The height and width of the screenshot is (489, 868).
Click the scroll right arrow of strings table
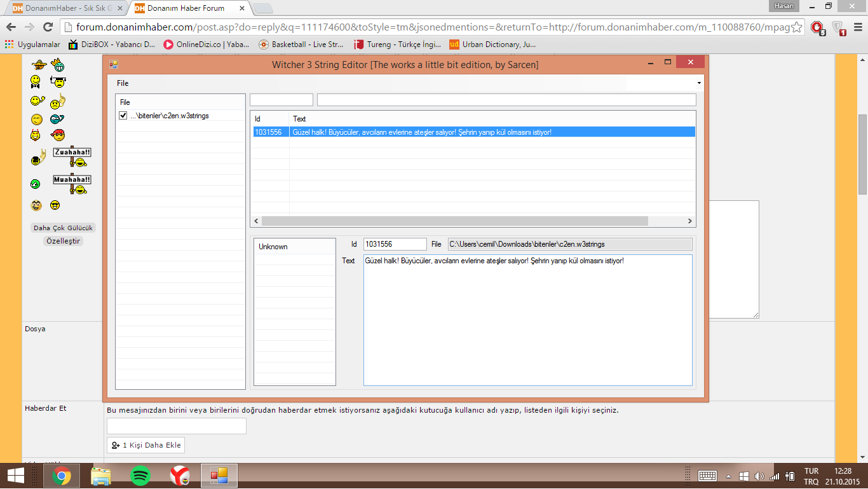point(690,221)
